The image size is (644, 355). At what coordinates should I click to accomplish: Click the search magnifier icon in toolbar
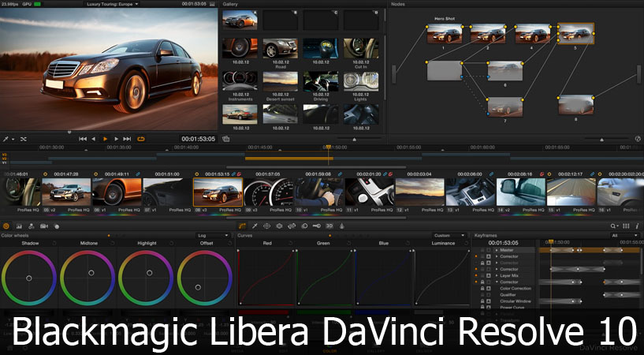(613, 226)
